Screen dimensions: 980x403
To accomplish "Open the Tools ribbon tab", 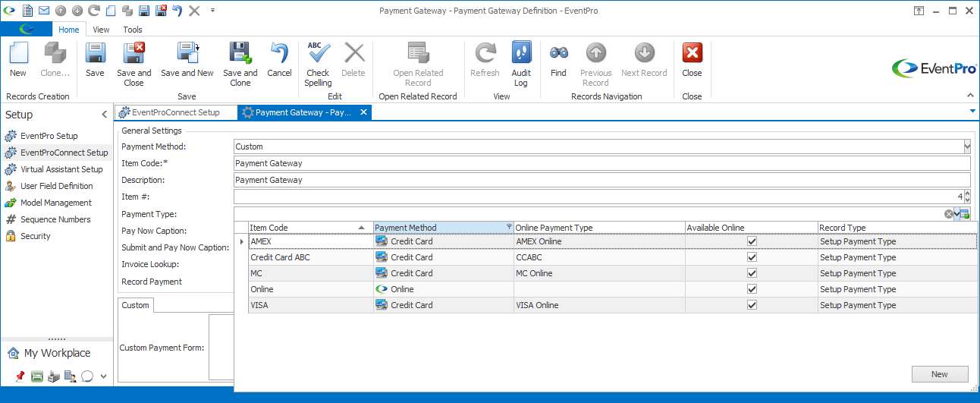I will point(133,30).
